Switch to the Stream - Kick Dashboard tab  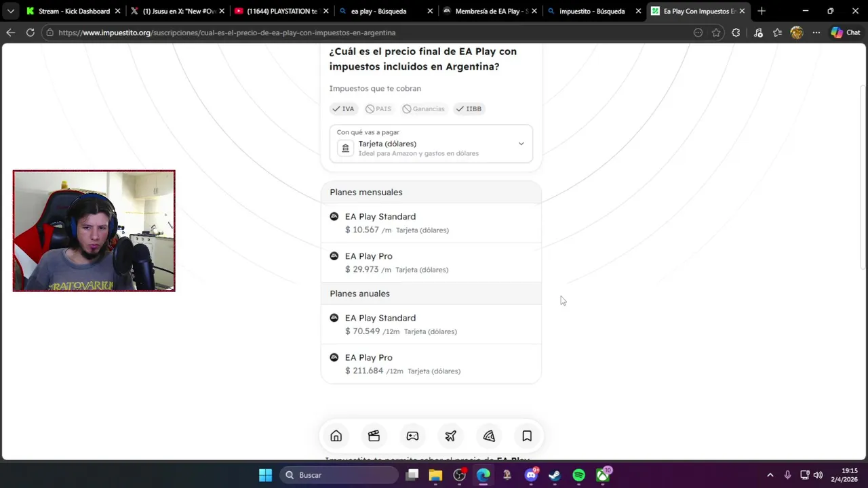(74, 11)
